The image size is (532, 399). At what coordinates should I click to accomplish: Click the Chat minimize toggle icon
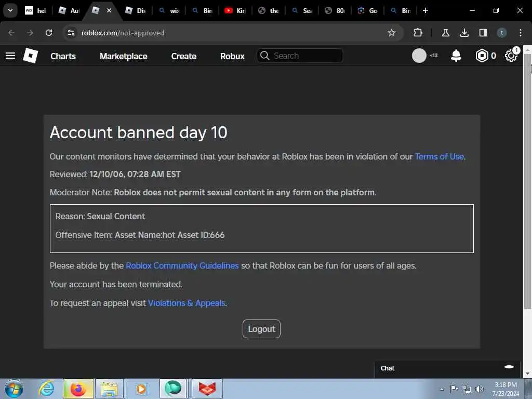(x=509, y=367)
